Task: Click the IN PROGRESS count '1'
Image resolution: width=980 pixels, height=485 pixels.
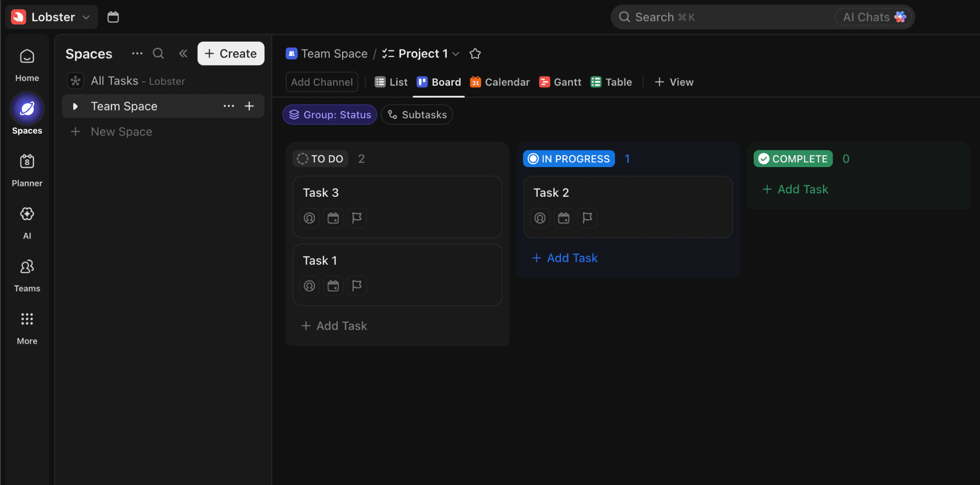Action: 627,159
